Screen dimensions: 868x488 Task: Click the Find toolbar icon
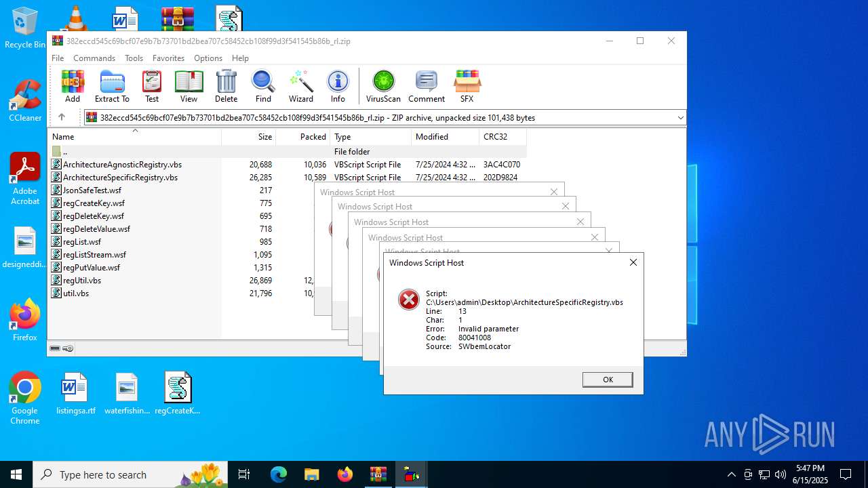263,86
